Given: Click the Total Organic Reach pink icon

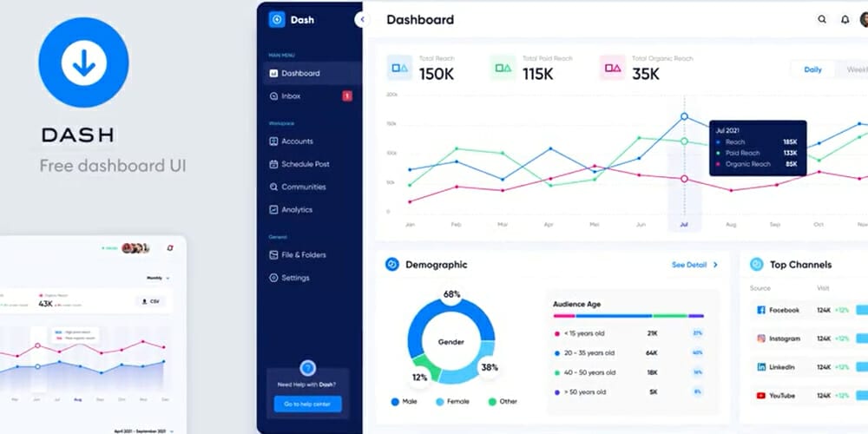Looking at the screenshot, I should [x=612, y=68].
